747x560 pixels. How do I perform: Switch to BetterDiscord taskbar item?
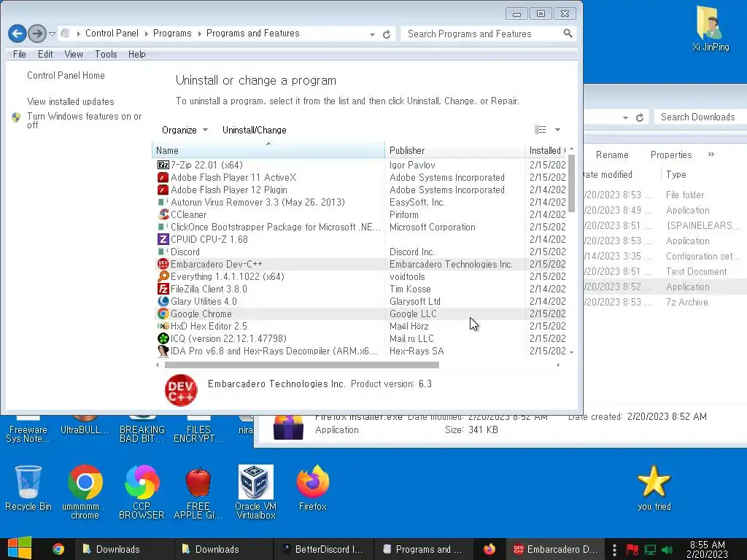323,549
